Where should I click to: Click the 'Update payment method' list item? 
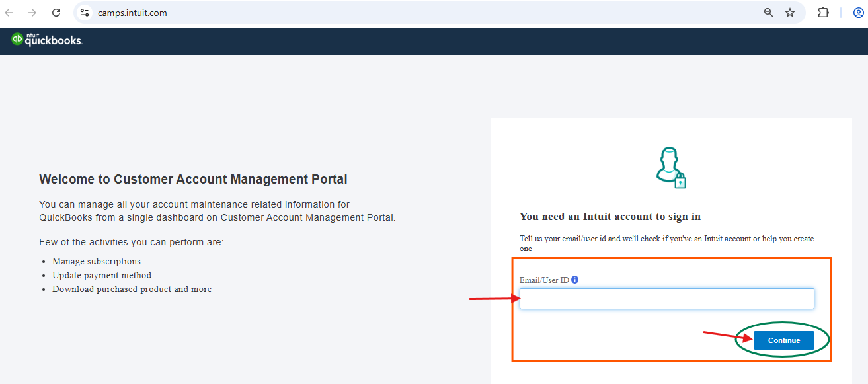click(102, 275)
